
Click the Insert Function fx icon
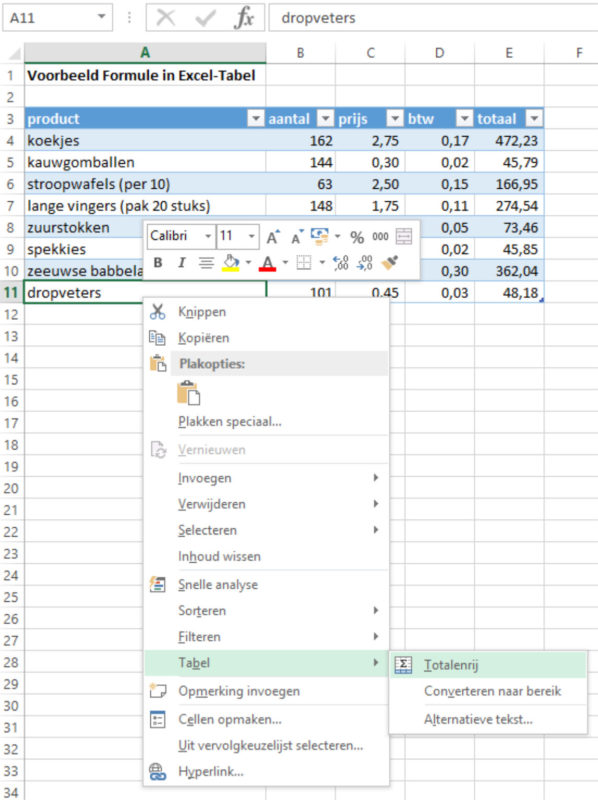pos(244,18)
